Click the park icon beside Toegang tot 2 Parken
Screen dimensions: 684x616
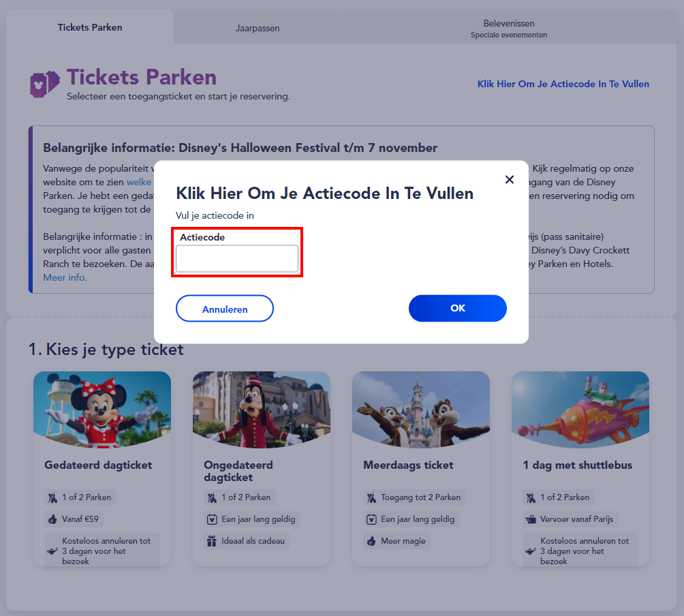point(371,497)
